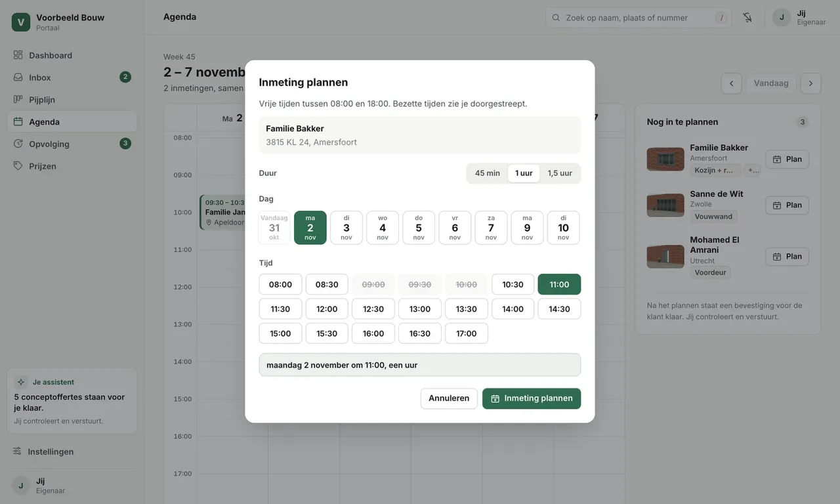Click the Agenda calendar icon in the sidebar
840x504 pixels.
(x=18, y=121)
